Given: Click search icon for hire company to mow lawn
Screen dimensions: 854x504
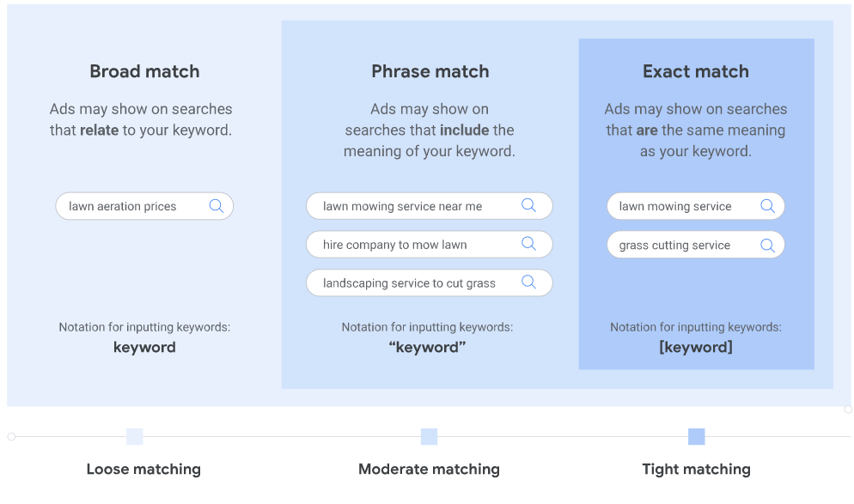Looking at the screenshot, I should pyautogui.click(x=528, y=244).
